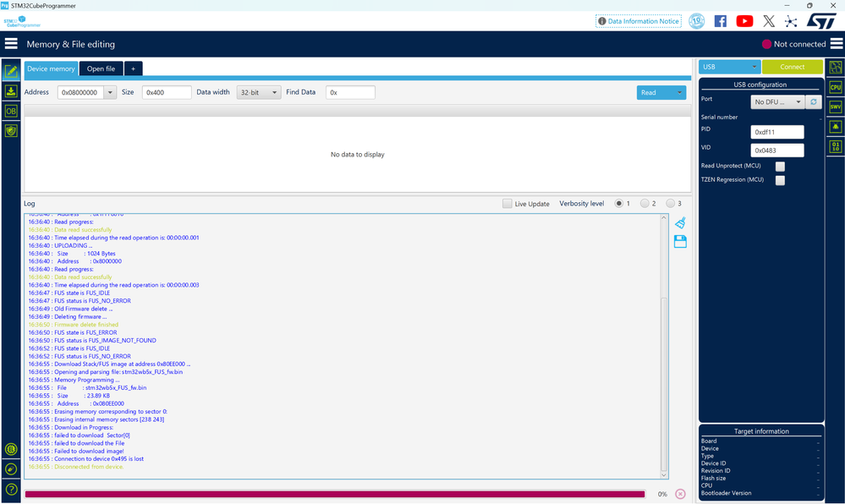Add a new tab with the plus
The image size is (845, 504).
133,68
